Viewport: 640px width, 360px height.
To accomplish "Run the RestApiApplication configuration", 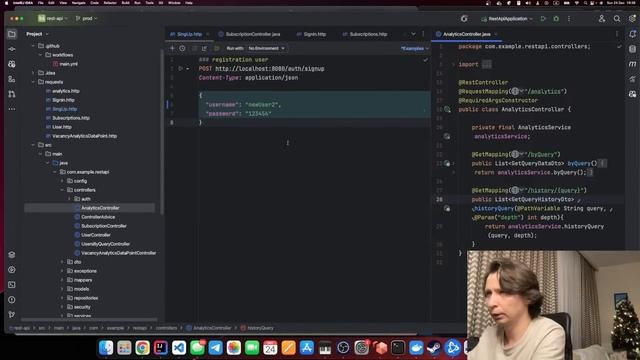I will tap(543, 19).
